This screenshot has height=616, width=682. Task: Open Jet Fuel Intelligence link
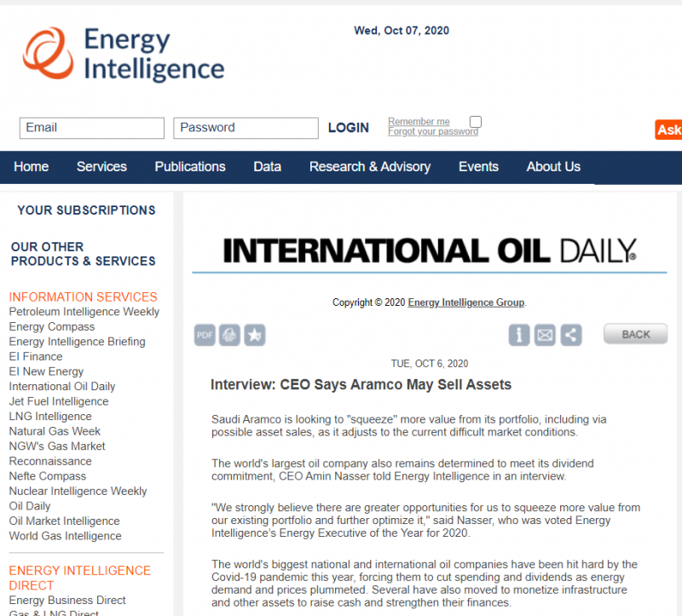pyautogui.click(x=59, y=401)
